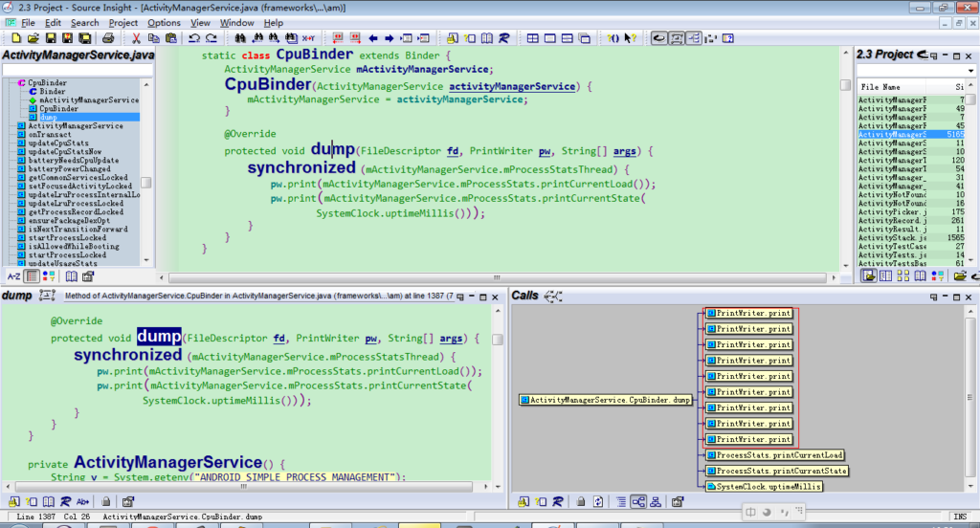Screen dimensions: 980x528
Task: Toggle graph view mode in Calls toolbar
Action: (638, 502)
